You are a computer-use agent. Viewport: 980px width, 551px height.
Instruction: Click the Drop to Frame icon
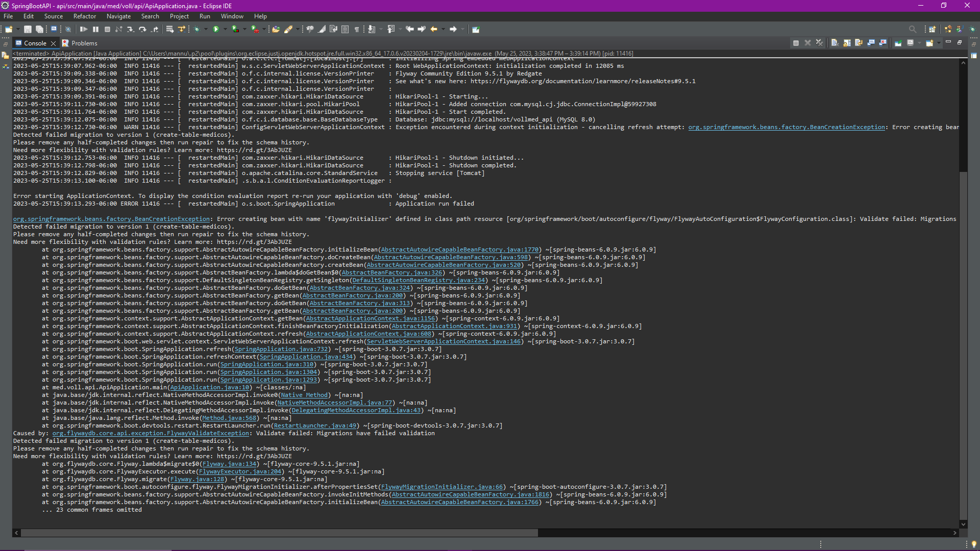click(169, 29)
